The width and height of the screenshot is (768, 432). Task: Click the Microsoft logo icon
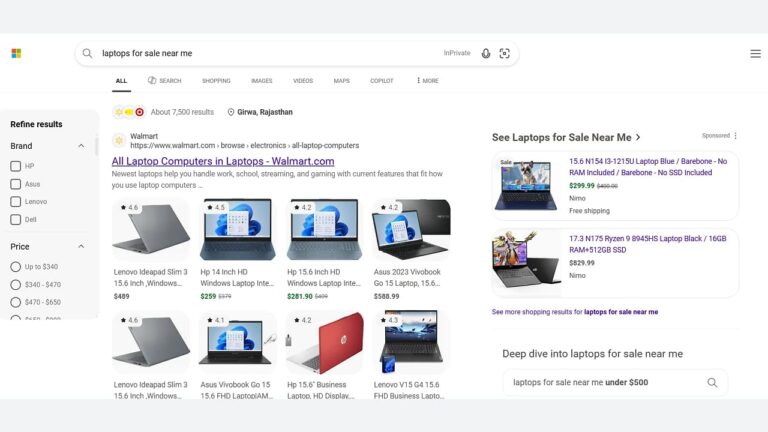pyautogui.click(x=16, y=53)
